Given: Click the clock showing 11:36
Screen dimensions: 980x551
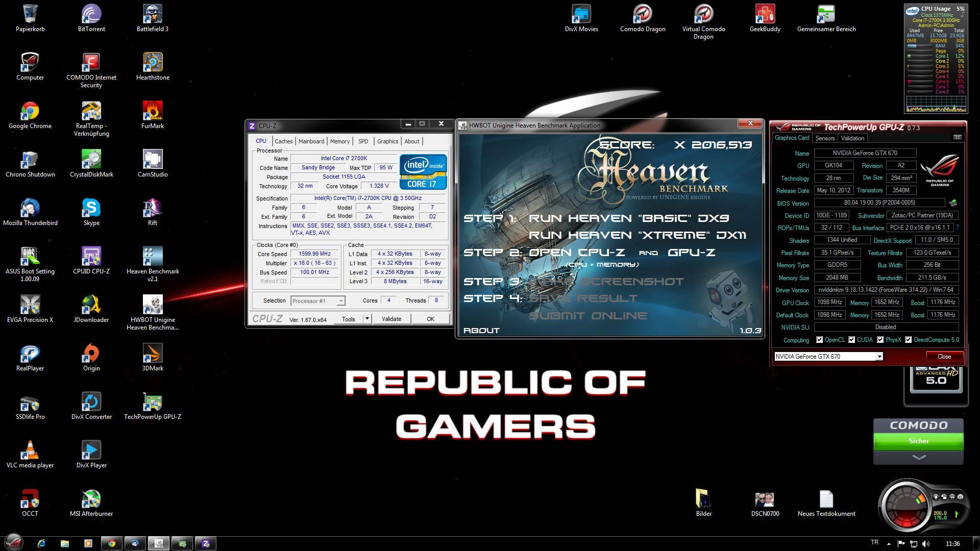Looking at the screenshot, I should tap(952, 543).
